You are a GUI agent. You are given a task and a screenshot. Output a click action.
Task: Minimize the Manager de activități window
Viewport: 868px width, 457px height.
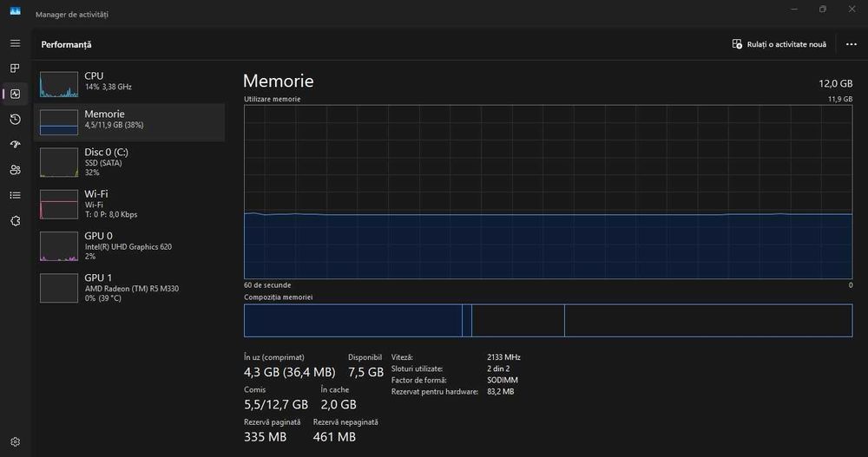coord(794,9)
